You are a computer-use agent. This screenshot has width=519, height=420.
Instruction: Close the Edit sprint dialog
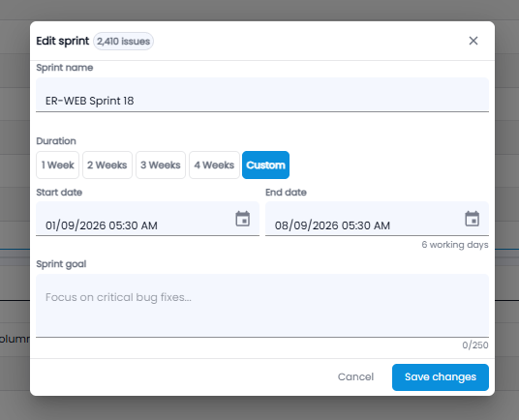[473, 41]
